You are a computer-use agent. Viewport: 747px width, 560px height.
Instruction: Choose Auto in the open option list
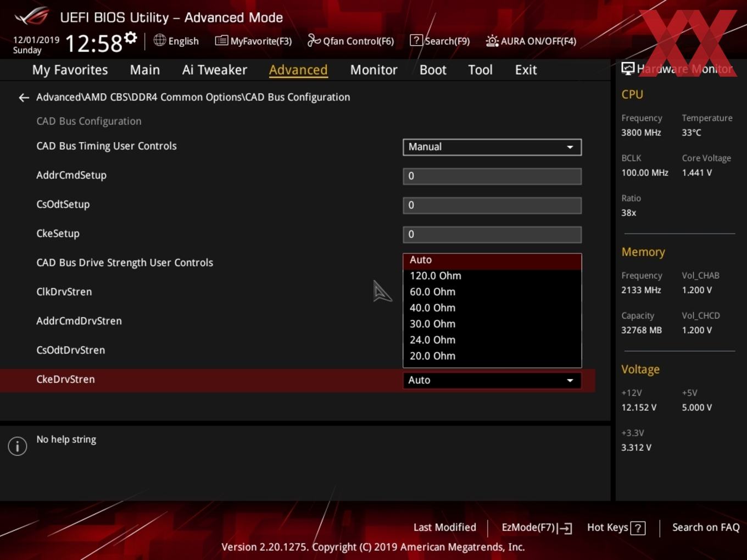pos(492,260)
